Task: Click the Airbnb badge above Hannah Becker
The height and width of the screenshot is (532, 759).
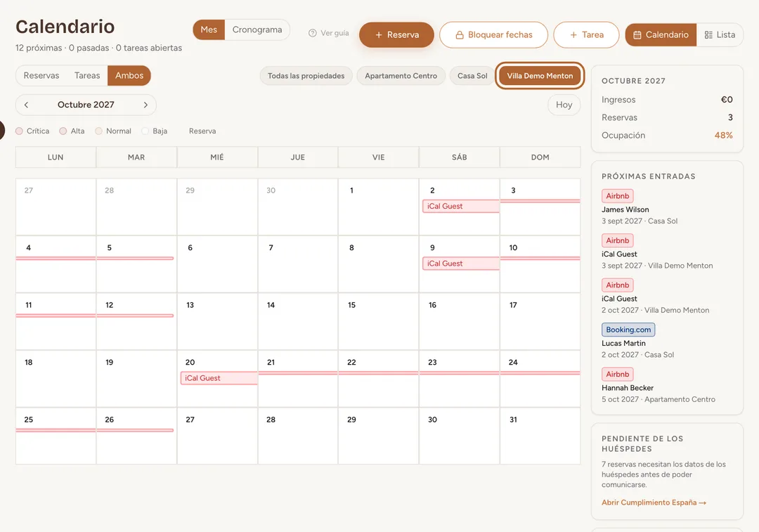Action: 618,374
